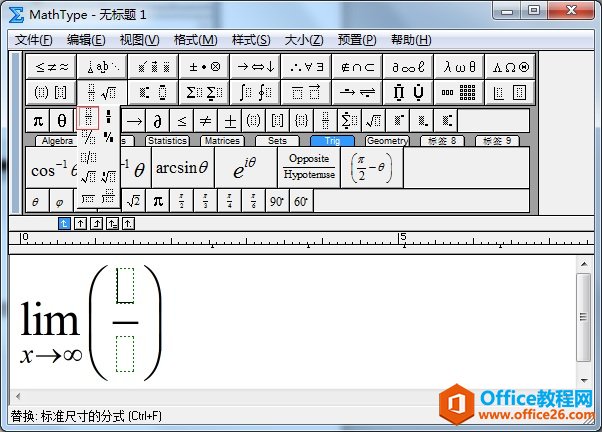Click the numerator slot of the fraction
The height and width of the screenshot is (432, 602).
[x=125, y=286]
